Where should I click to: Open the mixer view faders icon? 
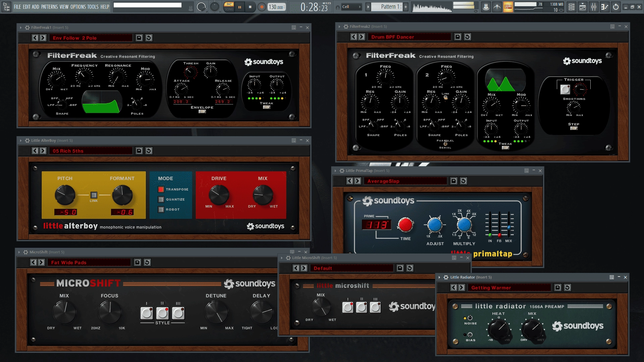(x=594, y=7)
